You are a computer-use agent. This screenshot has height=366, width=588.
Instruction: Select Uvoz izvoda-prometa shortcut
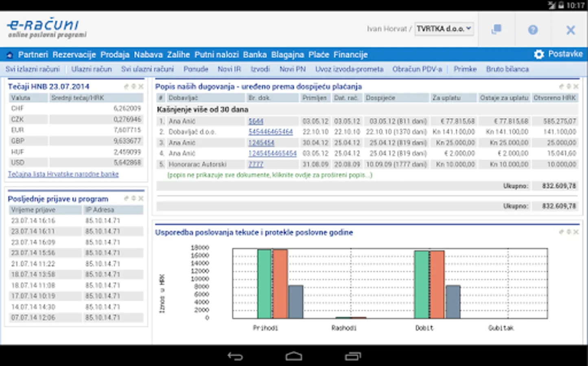(x=349, y=69)
